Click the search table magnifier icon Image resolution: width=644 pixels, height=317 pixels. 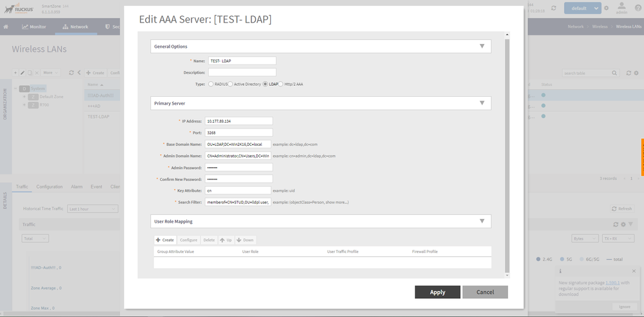[614, 73]
